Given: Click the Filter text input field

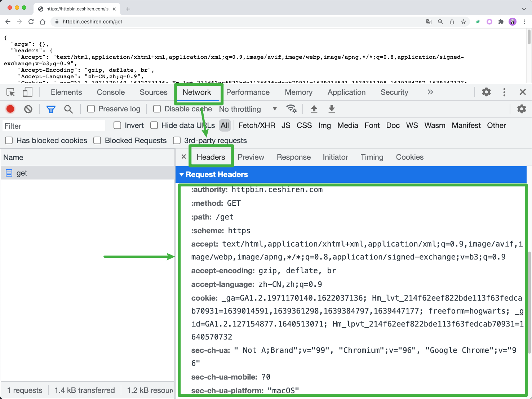Looking at the screenshot, I should point(54,126).
